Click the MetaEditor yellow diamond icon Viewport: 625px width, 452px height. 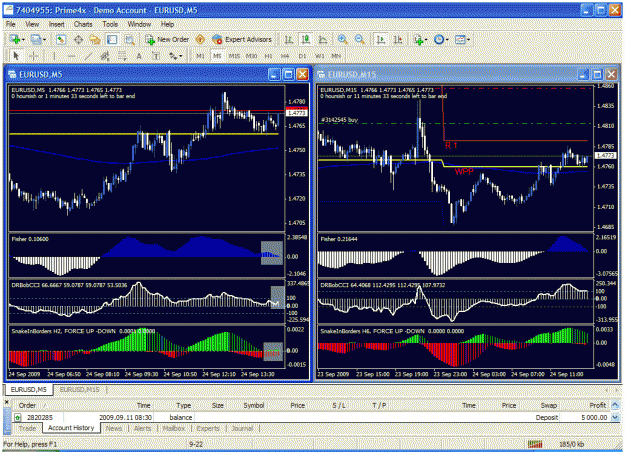(200, 39)
